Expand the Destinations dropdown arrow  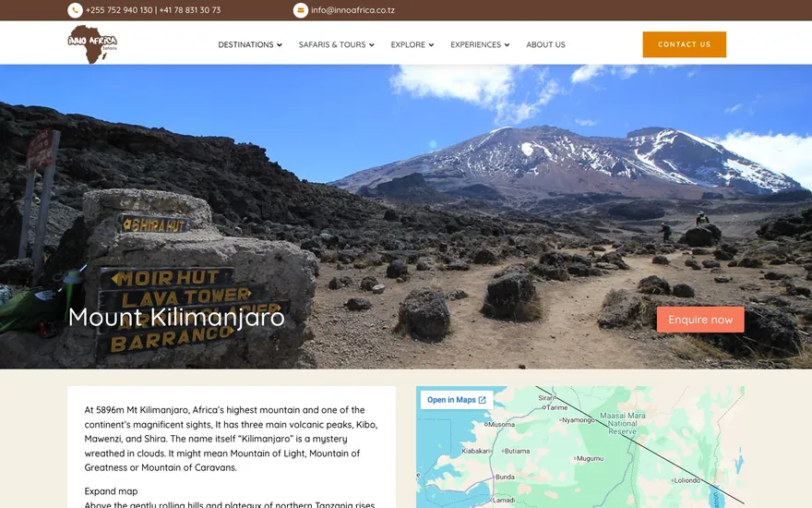[280, 45]
